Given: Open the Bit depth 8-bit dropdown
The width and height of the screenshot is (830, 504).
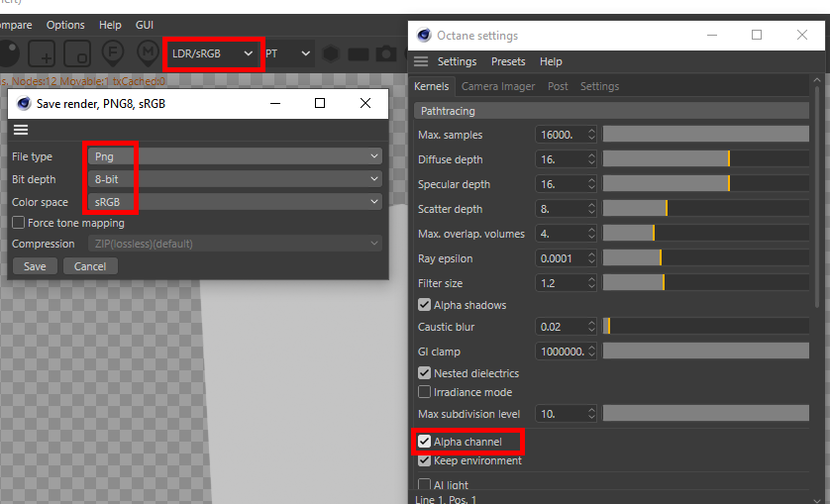Looking at the screenshot, I should click(x=235, y=179).
